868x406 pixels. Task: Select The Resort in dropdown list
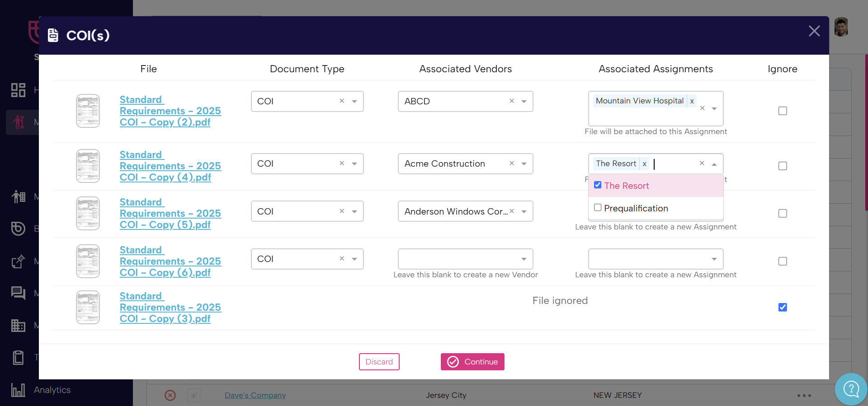pos(626,186)
